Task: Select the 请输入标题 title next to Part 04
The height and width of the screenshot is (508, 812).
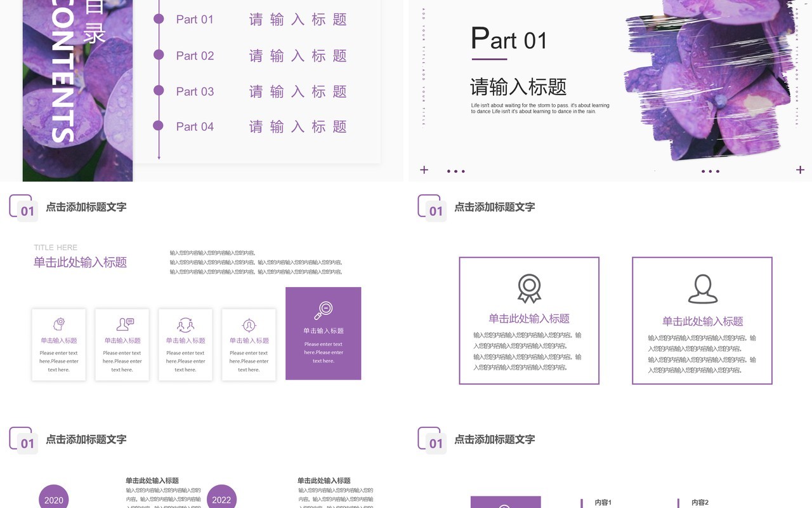Action: tap(298, 127)
